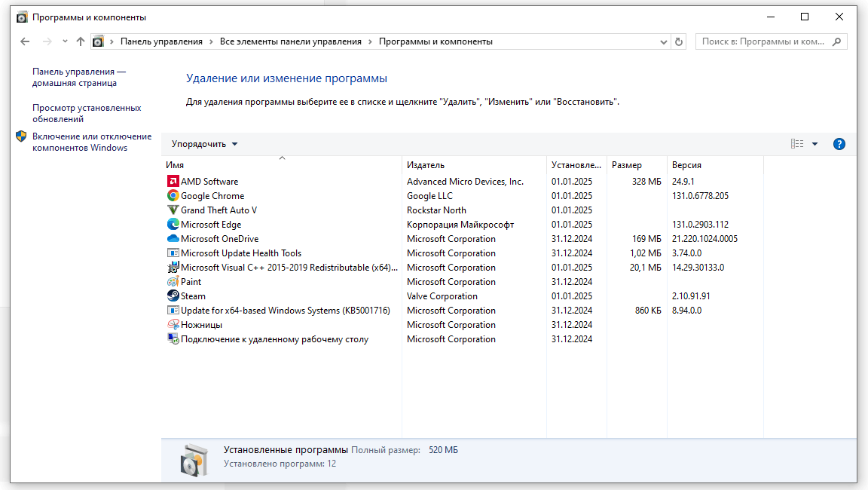868x490 pixels.
Task: Click the Microsoft OneDrive cloud icon
Action: pos(173,239)
